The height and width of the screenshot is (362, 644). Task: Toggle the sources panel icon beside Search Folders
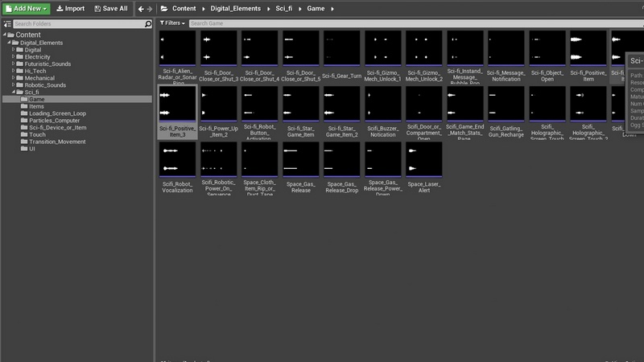(x=6, y=24)
